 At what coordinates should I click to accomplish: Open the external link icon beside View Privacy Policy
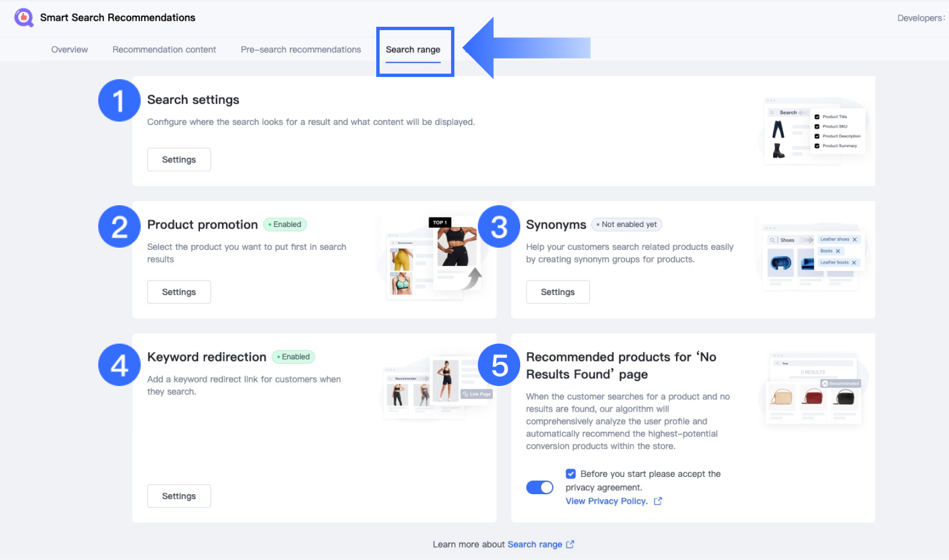point(658,501)
